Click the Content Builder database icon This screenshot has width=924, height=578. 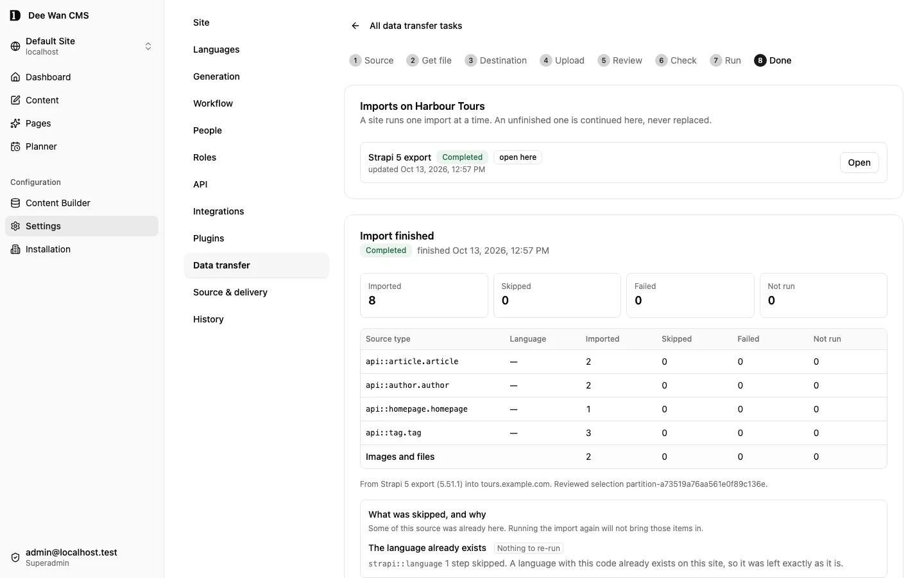click(15, 203)
